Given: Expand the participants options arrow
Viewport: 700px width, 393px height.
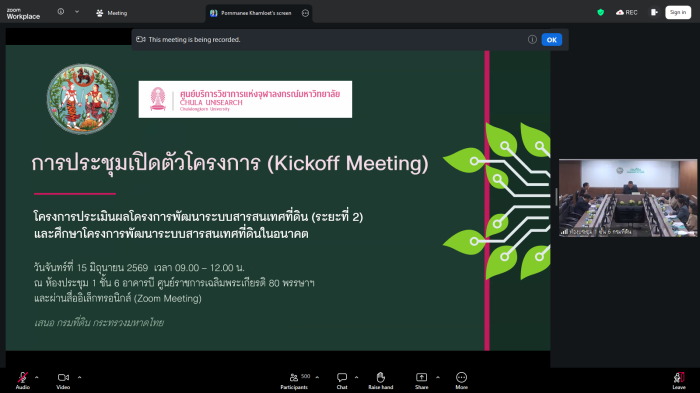Looking at the screenshot, I should point(317,377).
